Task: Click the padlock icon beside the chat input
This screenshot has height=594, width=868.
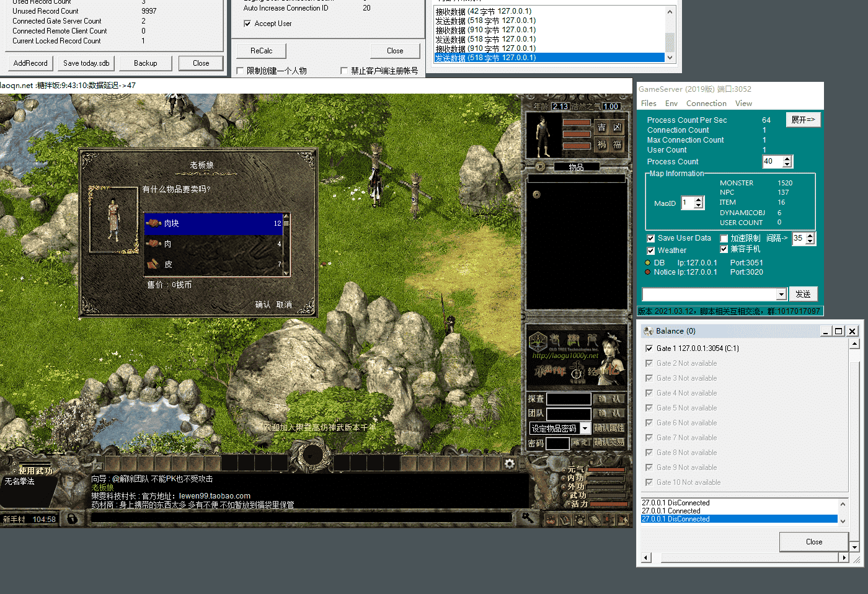Action: coord(73,518)
